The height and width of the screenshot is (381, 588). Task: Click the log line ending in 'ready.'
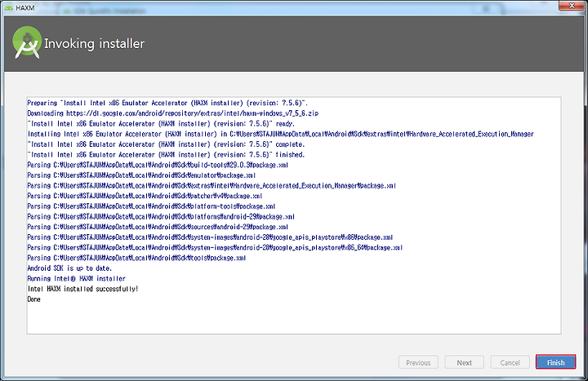tap(161, 124)
